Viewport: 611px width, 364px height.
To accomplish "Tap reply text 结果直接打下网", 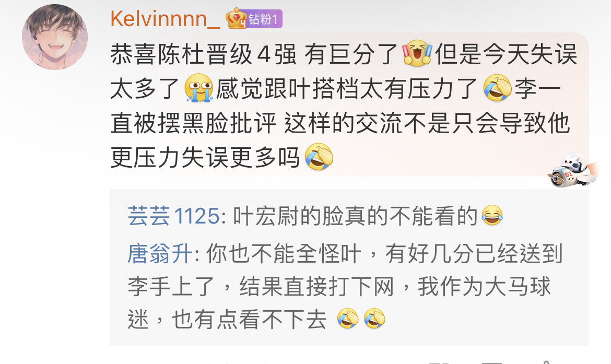I will coord(316,286).
